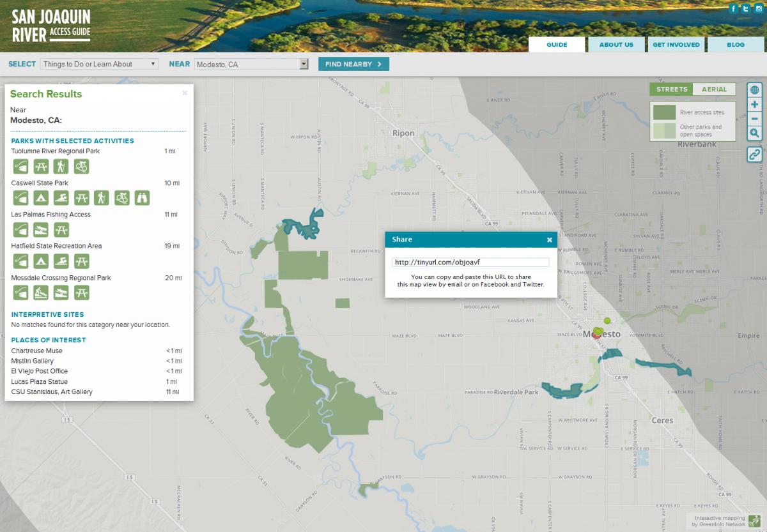Open the Twitter page icon
Image resolution: width=767 pixels, height=532 pixels.
tap(745, 9)
